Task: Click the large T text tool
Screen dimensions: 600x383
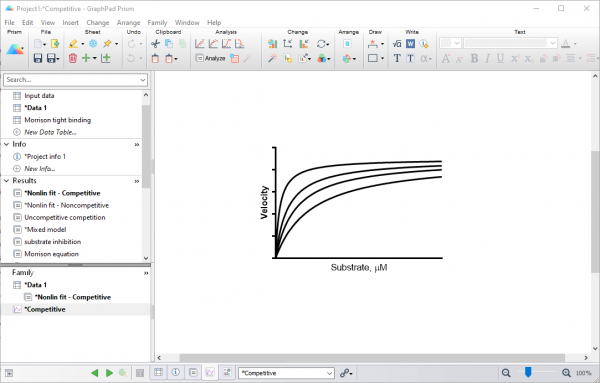Action: coord(397,58)
